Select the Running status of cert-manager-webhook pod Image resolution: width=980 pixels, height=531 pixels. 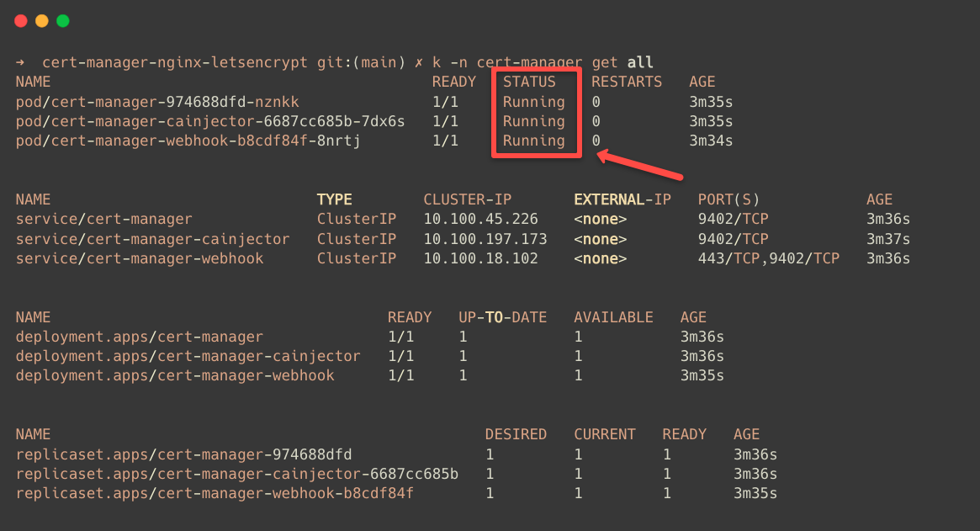tap(536, 141)
